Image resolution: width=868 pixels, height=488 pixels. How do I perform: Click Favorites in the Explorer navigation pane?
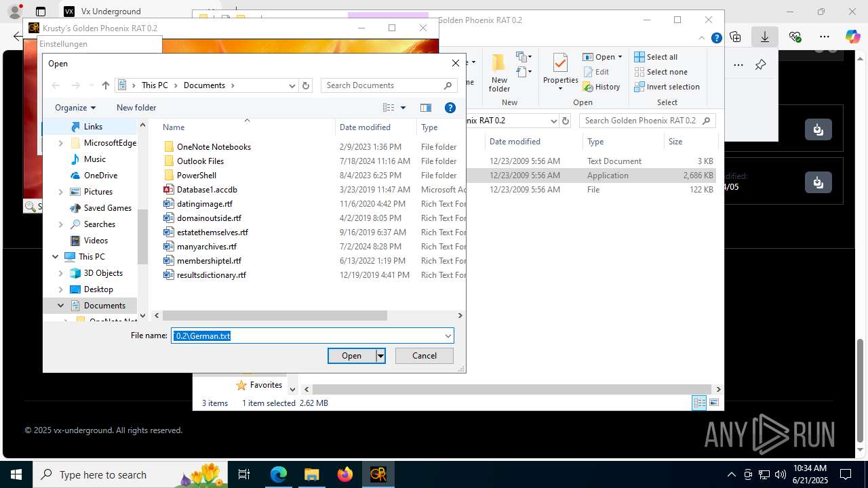click(x=266, y=385)
